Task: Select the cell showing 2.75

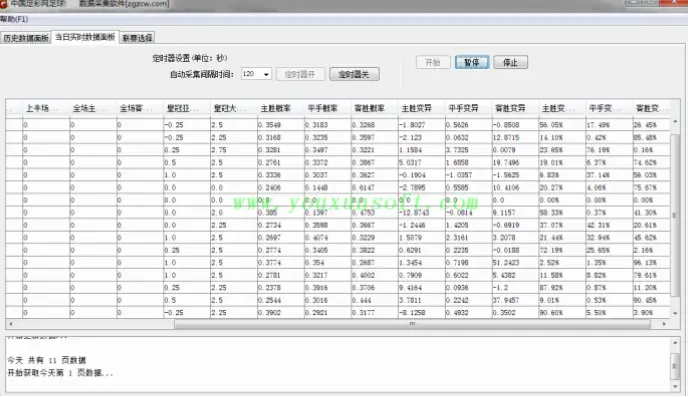Action: [233, 150]
